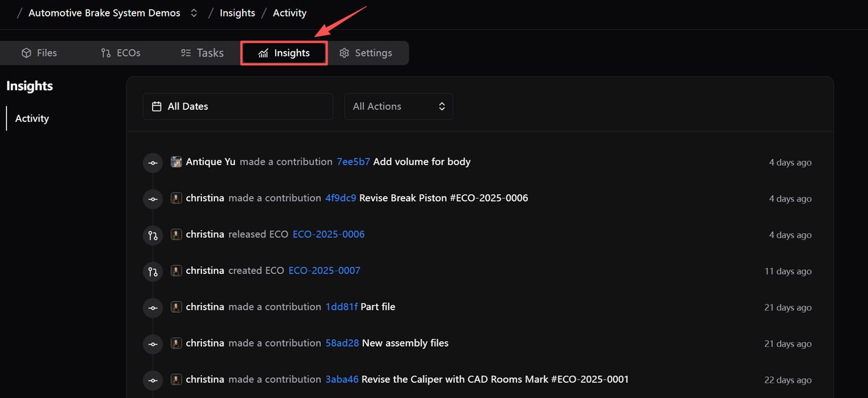Open commit 4f9dc9
This screenshot has height=398, width=868.
pyautogui.click(x=341, y=198)
